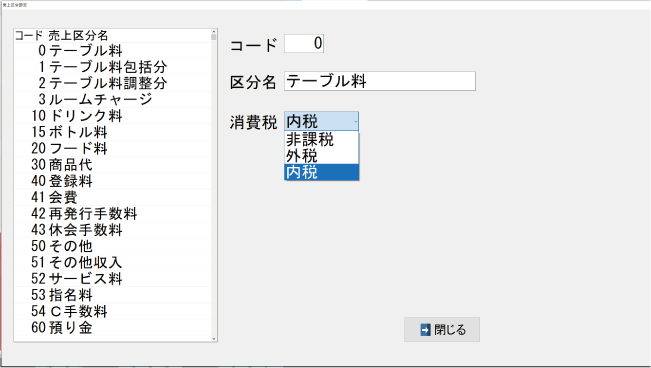Select row 3 ルームチャージ

pyautogui.click(x=113, y=99)
